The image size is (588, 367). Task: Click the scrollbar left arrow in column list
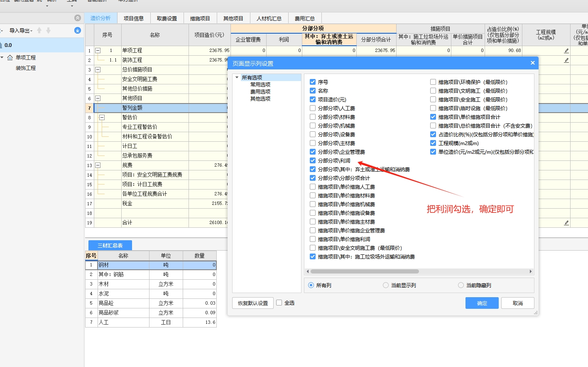pyautogui.click(x=308, y=271)
